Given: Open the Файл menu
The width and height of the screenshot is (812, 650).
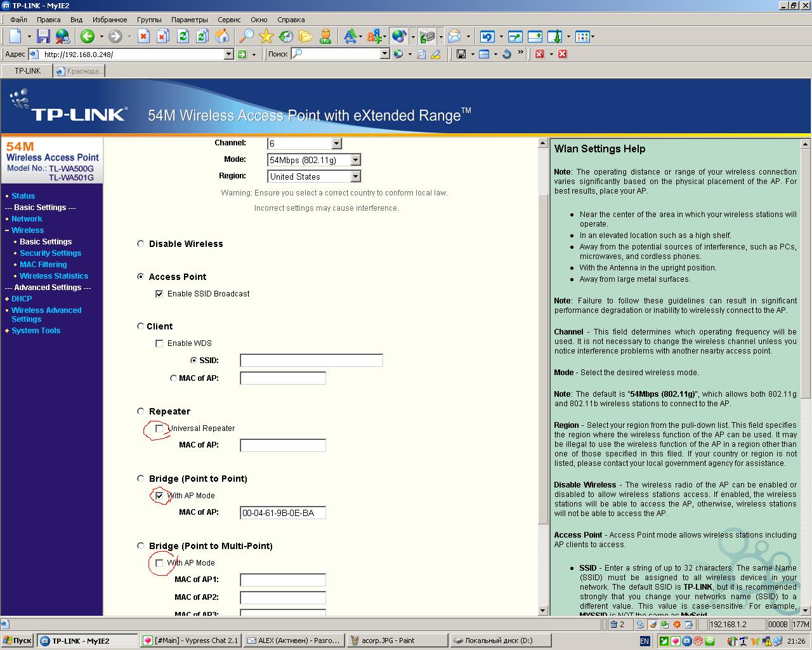Looking at the screenshot, I should (x=18, y=20).
